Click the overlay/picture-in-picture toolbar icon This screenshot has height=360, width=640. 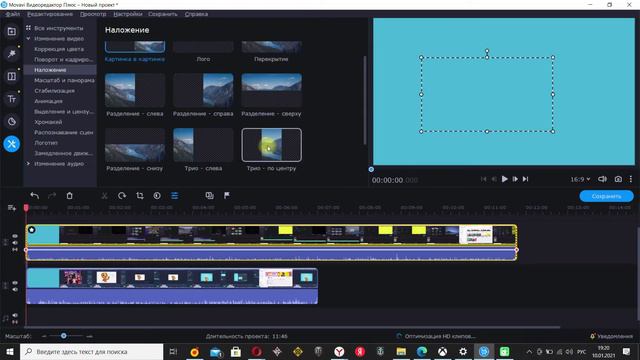click(x=209, y=196)
